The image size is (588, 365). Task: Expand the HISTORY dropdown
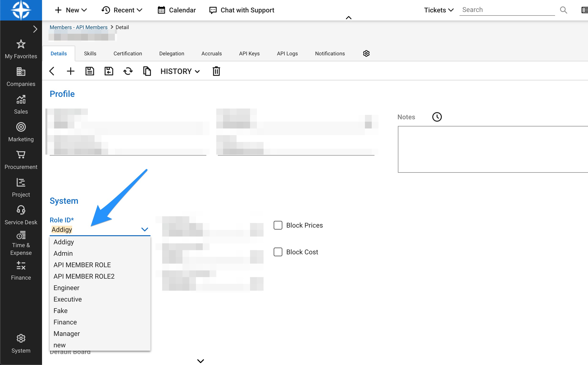(x=180, y=71)
